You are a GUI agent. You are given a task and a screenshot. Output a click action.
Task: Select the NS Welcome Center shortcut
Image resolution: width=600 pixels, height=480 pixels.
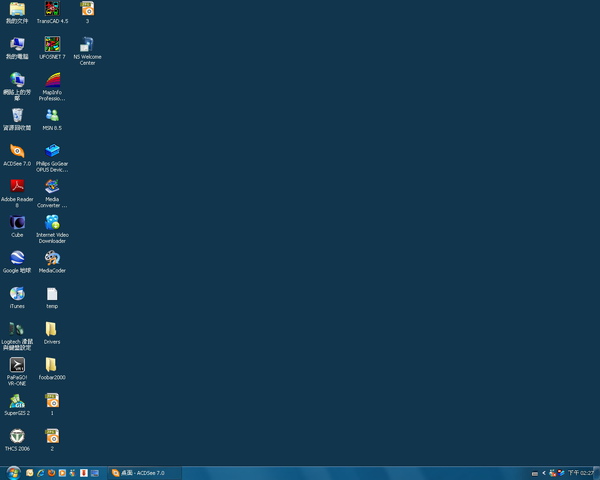(87, 51)
